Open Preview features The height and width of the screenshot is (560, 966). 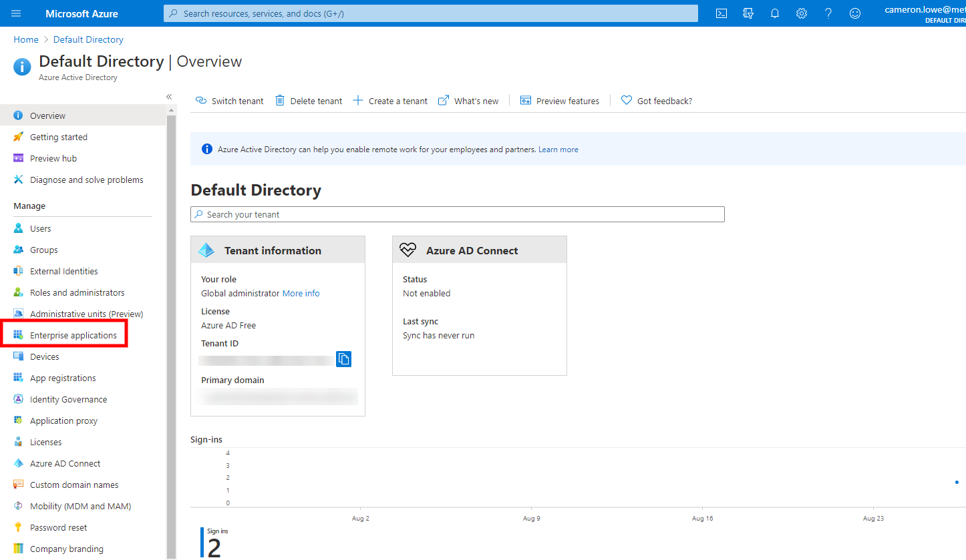tap(560, 101)
